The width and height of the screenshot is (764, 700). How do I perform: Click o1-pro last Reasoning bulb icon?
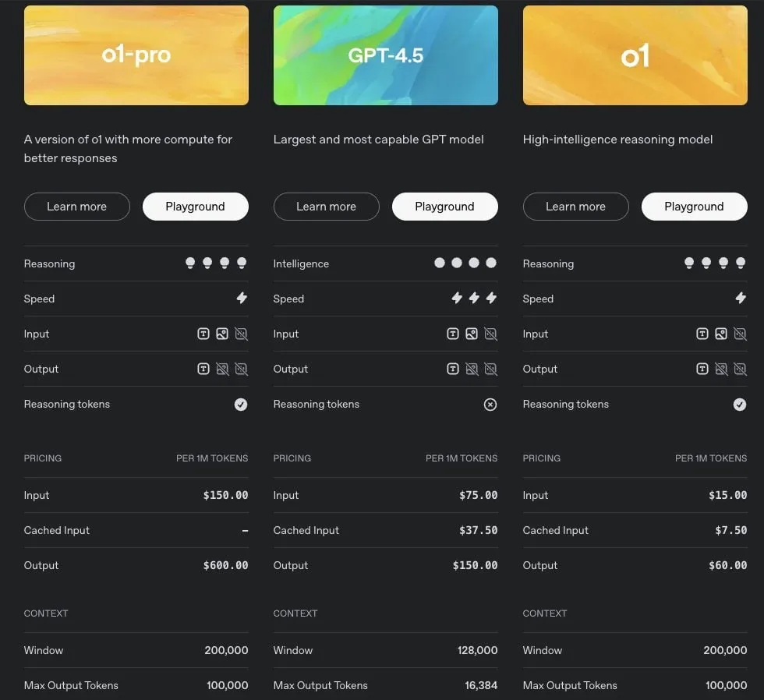coord(242,263)
